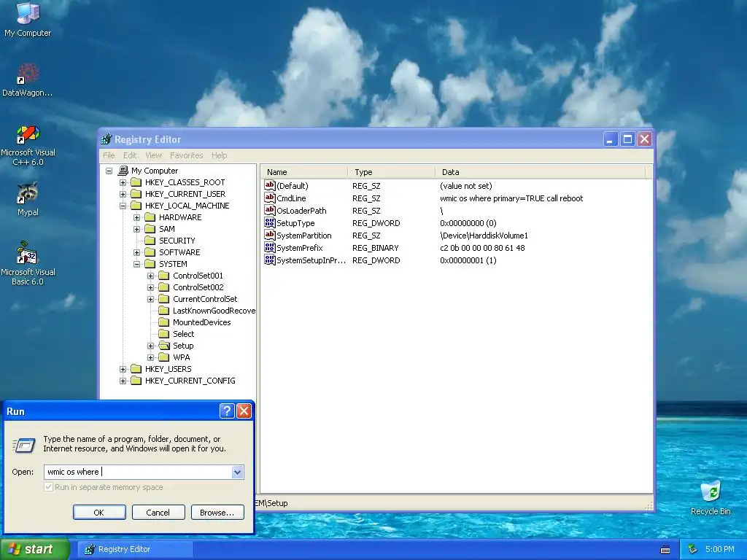Expand the HKEY_CURRENT_USER node
This screenshot has width=747, height=560.
[123, 194]
